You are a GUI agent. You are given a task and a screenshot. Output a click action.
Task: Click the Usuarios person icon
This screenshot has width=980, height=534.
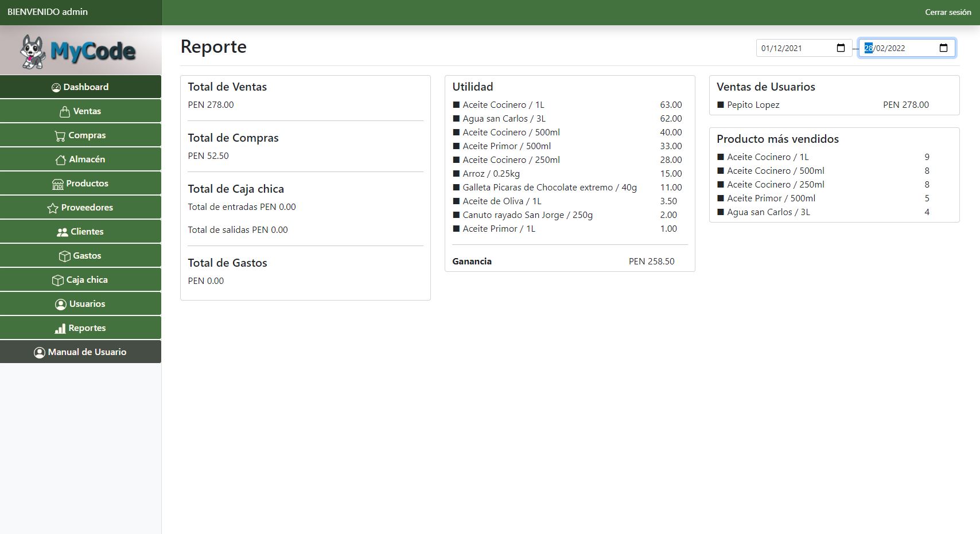tap(61, 305)
